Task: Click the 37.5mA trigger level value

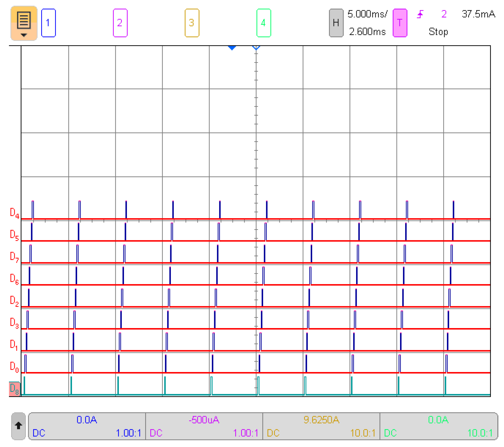Action: click(x=478, y=14)
